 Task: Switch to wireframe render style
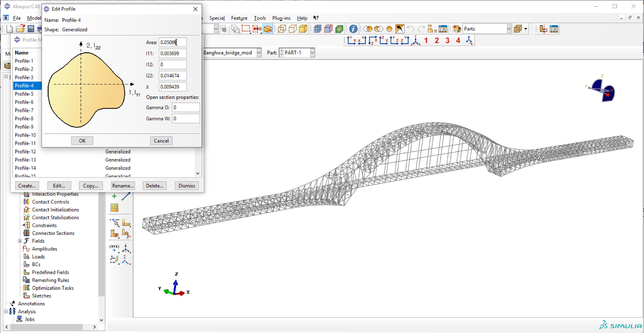click(282, 29)
